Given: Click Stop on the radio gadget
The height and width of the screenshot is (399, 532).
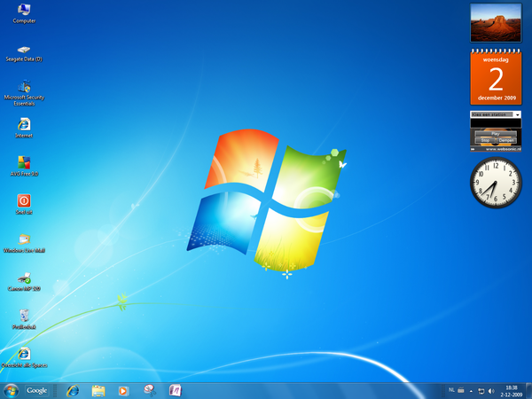Looking at the screenshot, I should pos(485,140).
